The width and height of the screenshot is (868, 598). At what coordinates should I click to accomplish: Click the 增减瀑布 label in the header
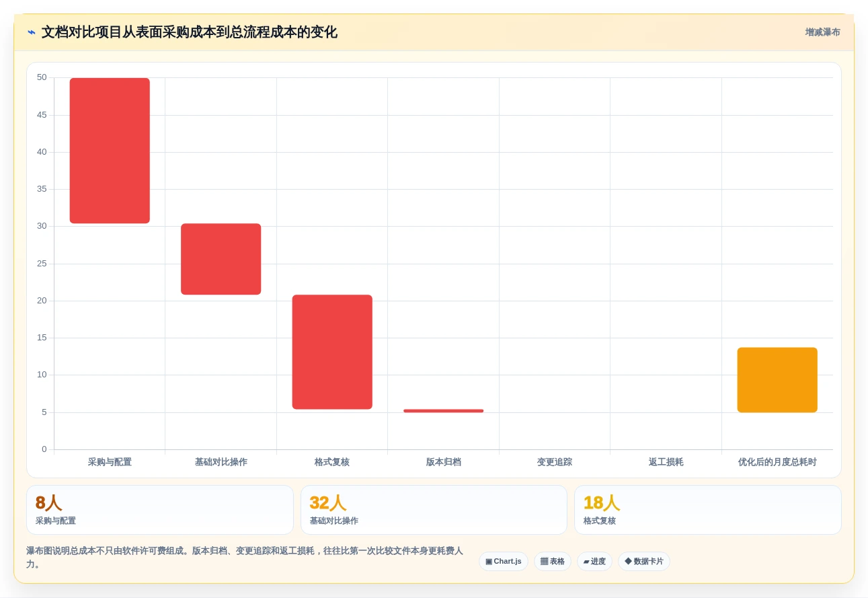tap(822, 32)
